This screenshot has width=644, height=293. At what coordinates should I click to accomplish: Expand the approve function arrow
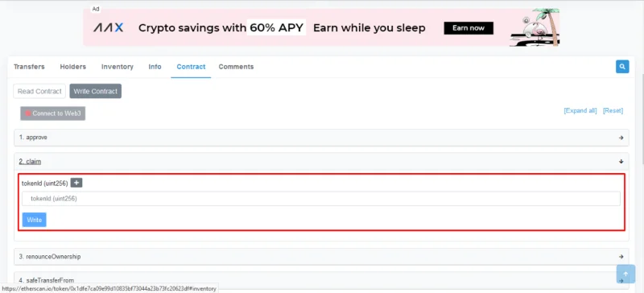621,138
